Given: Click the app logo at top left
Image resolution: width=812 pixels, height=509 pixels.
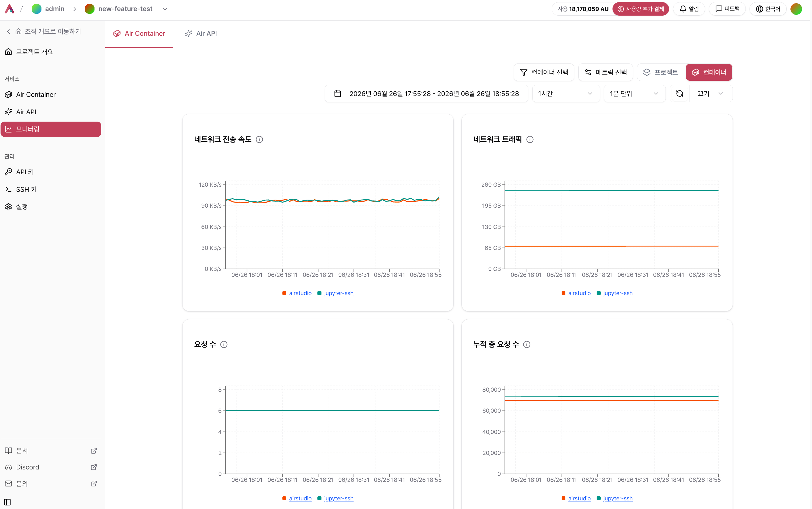Looking at the screenshot, I should point(9,9).
